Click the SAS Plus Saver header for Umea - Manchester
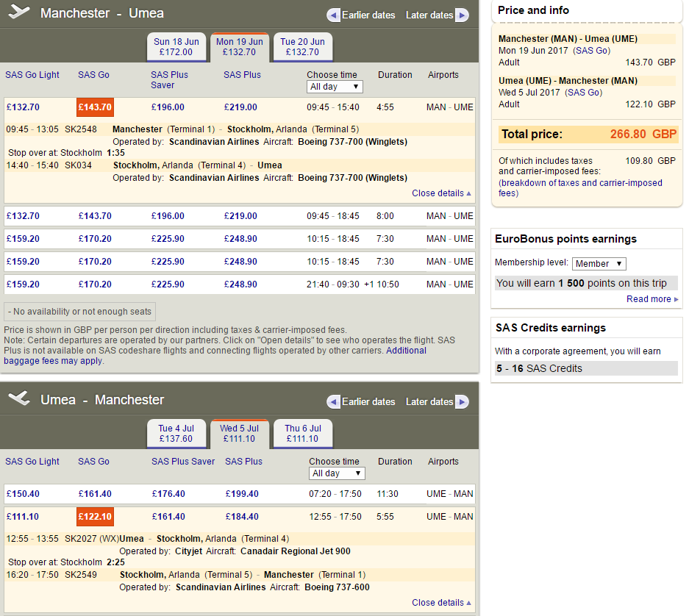Image resolution: width=689 pixels, height=616 pixels. tap(183, 462)
